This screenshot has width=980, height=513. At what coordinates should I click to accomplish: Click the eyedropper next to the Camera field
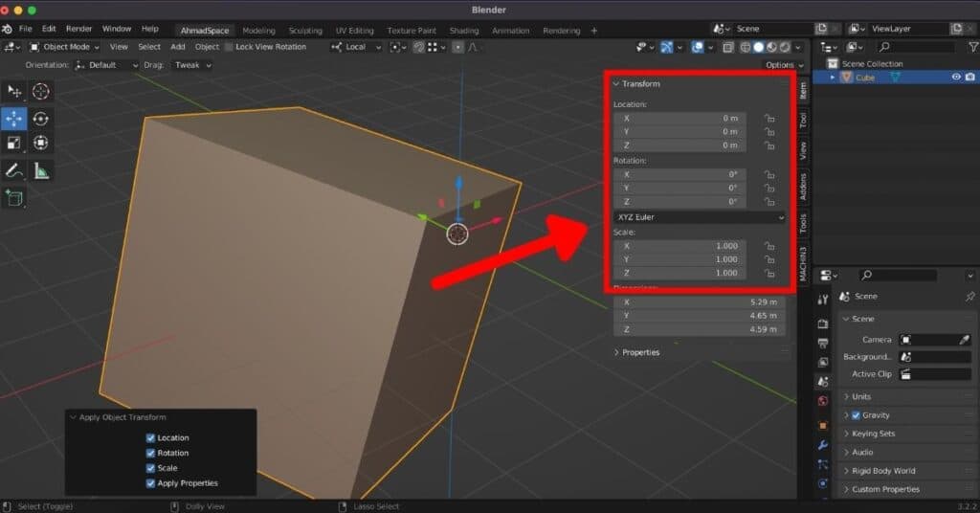(965, 340)
